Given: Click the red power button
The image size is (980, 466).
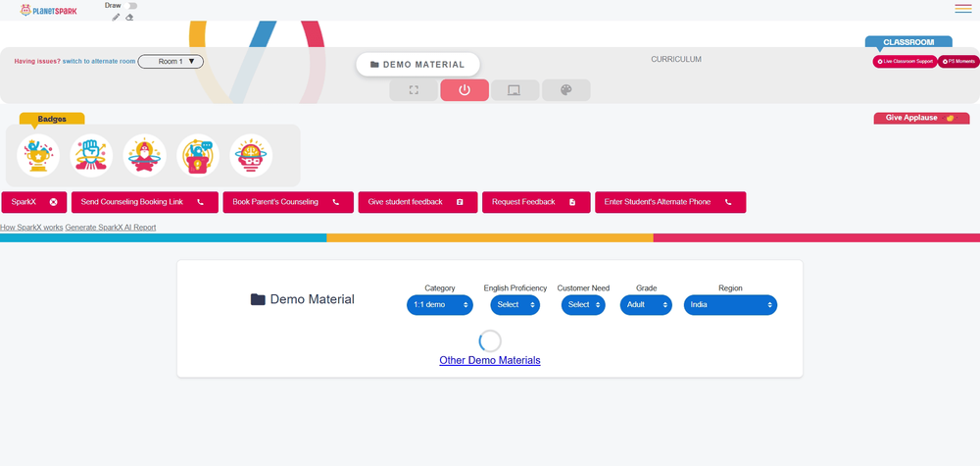Looking at the screenshot, I should [x=465, y=90].
